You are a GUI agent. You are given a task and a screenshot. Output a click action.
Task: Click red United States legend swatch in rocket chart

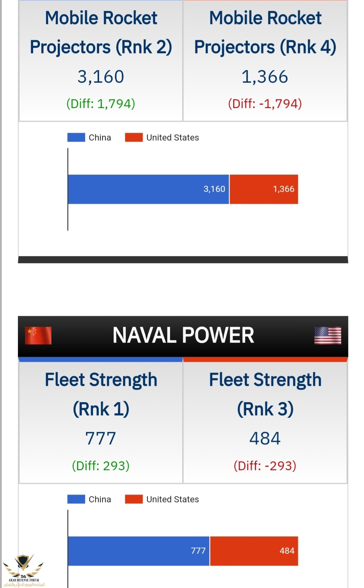[134, 137]
